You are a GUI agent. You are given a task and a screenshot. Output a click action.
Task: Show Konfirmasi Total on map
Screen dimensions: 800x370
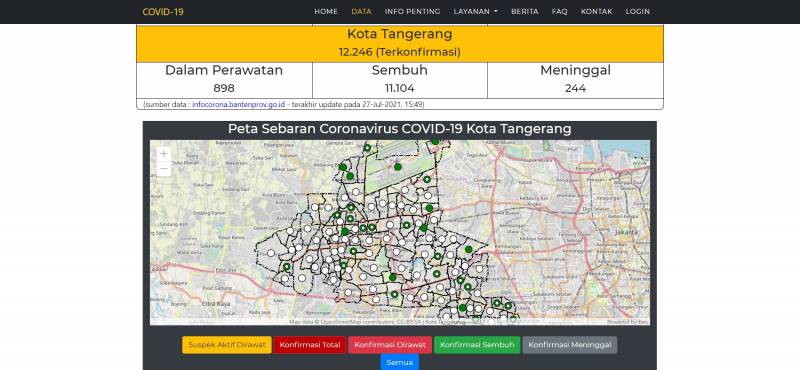tap(310, 345)
